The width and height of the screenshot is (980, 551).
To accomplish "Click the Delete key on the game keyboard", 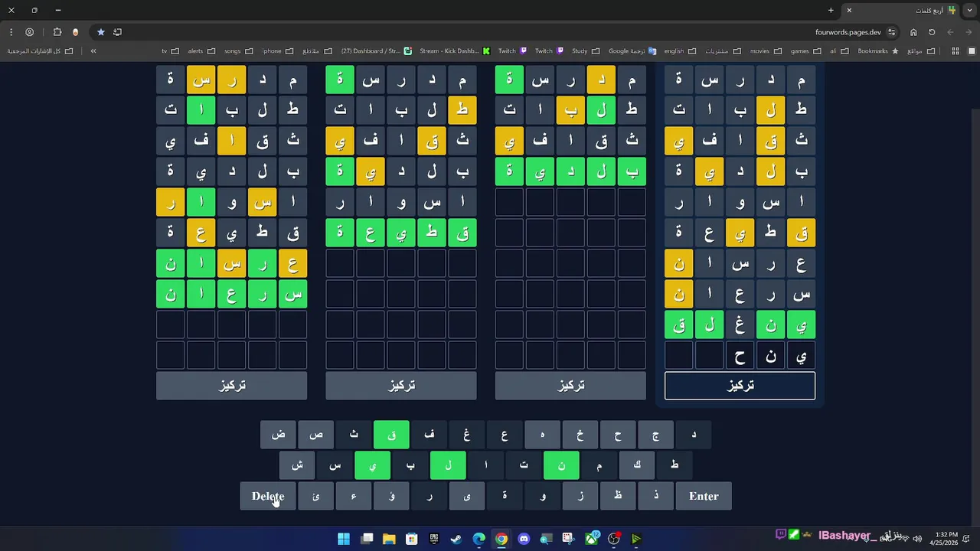I will 268,496.
